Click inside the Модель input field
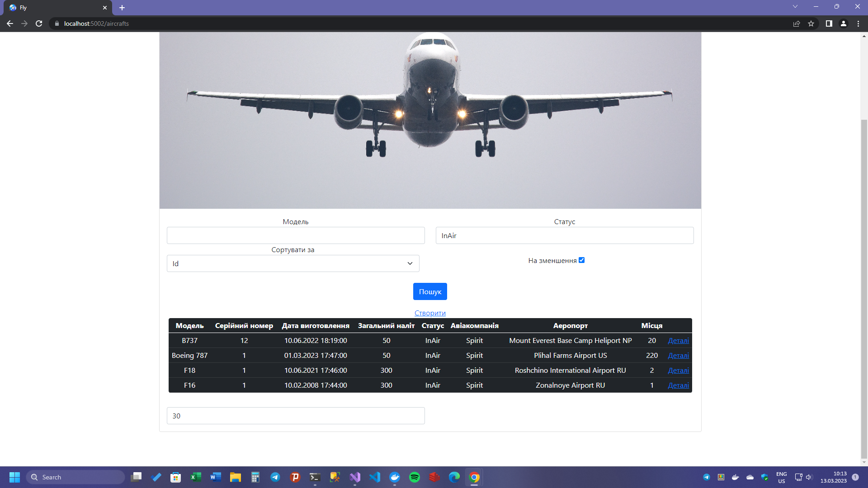The image size is (868, 488). coord(295,235)
